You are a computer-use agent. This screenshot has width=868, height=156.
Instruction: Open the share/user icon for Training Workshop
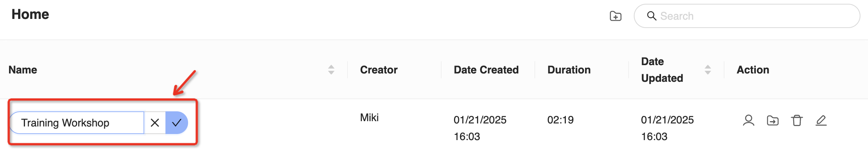748,120
